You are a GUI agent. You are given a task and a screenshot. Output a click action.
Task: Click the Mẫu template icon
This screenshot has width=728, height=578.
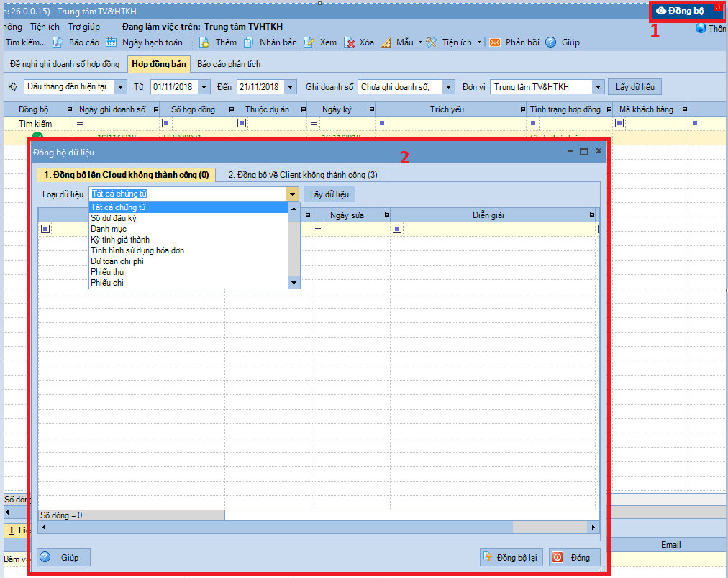coord(386,42)
